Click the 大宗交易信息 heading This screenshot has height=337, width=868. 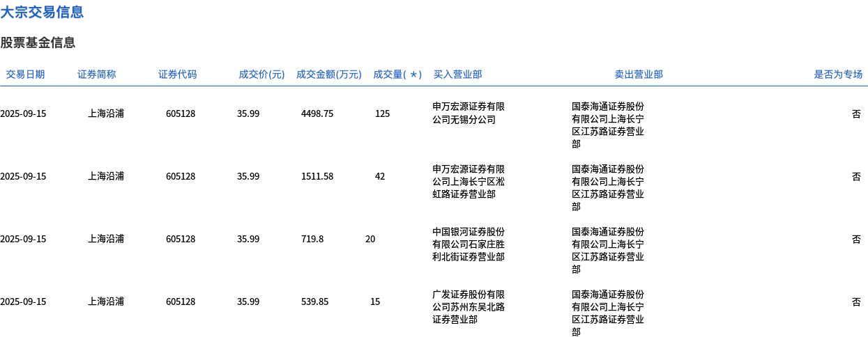coord(42,12)
